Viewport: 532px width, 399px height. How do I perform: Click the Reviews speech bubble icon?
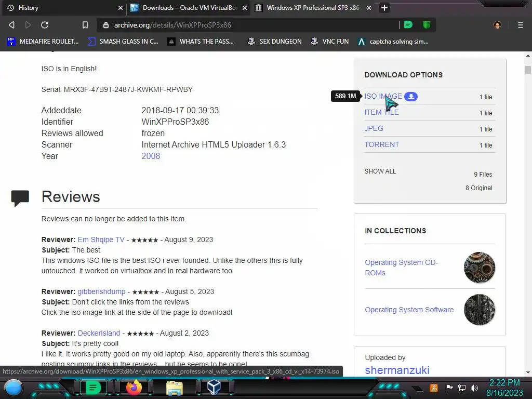[20, 198]
